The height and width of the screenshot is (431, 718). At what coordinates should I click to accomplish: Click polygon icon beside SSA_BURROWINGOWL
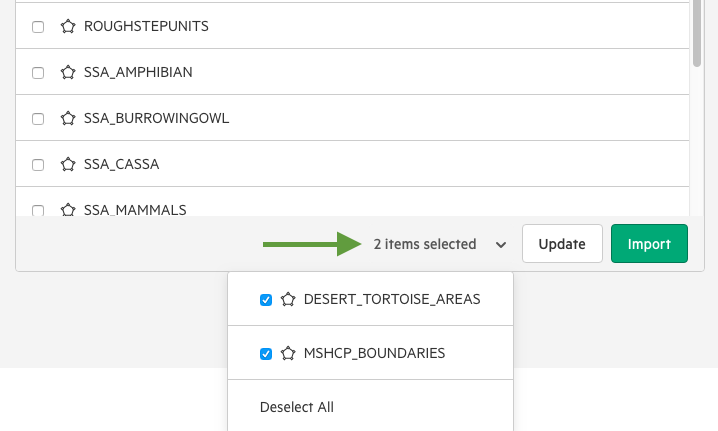(x=68, y=118)
